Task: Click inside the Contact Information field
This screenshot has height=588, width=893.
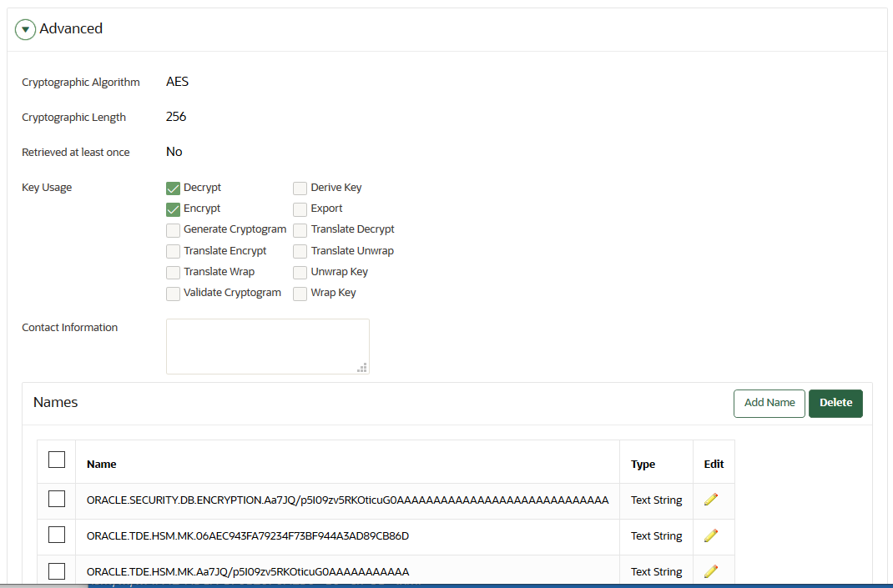Action: click(267, 345)
